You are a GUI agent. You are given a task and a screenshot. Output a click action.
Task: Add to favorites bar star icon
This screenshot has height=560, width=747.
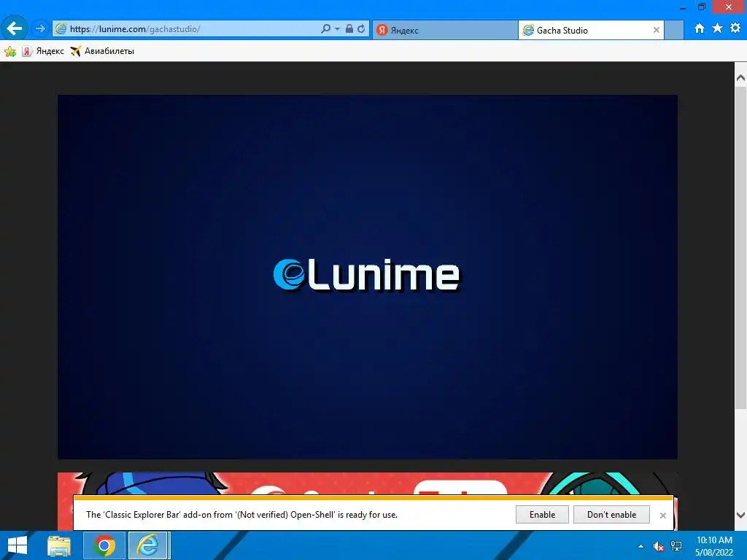coord(10,51)
